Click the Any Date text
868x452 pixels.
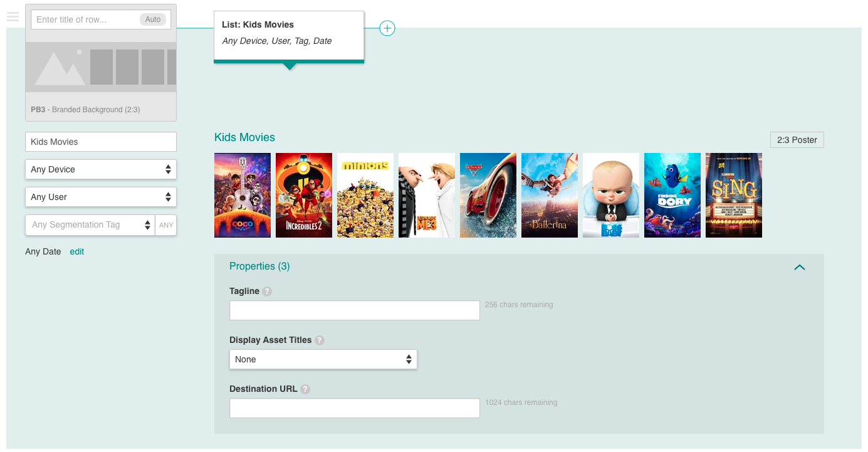point(43,251)
